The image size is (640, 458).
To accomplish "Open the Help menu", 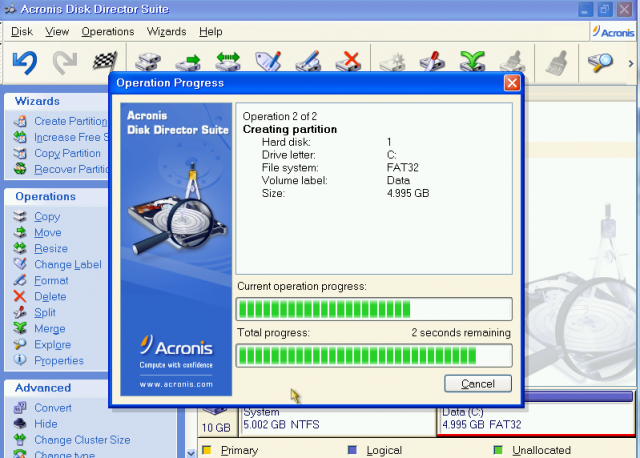I will point(211,31).
